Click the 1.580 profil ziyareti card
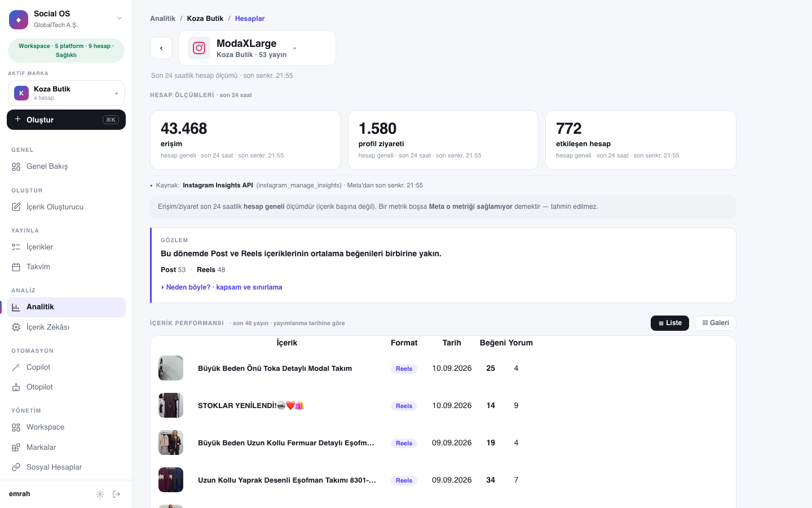 tap(443, 140)
